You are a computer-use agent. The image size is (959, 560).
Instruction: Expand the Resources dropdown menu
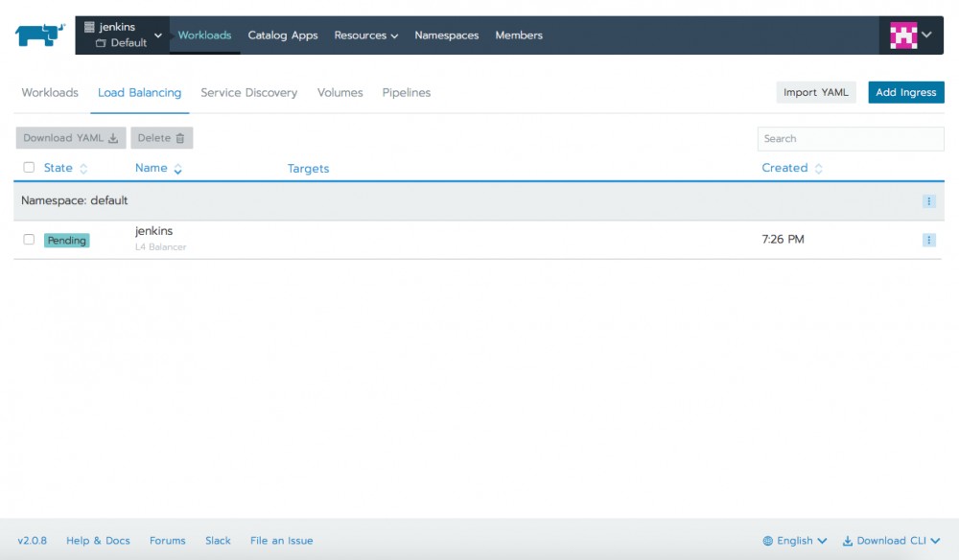365,35
